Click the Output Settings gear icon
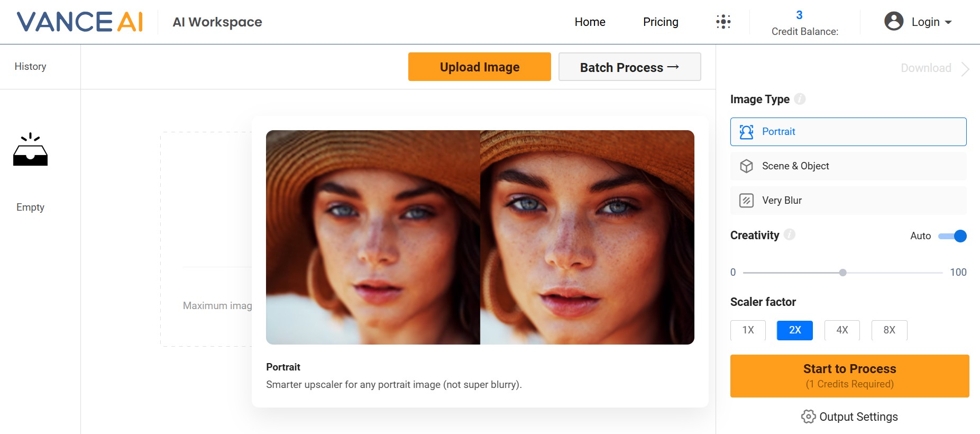Image resolution: width=980 pixels, height=434 pixels. pyautogui.click(x=808, y=417)
